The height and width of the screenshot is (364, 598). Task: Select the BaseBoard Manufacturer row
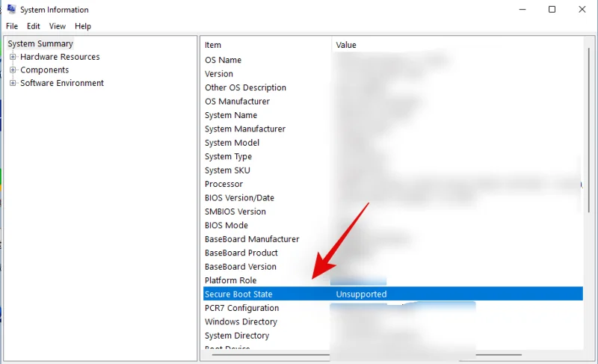click(x=393, y=239)
